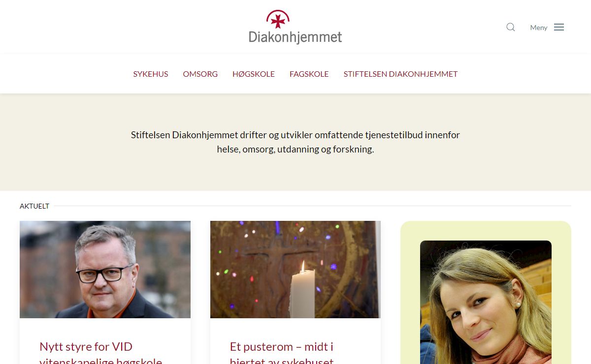This screenshot has width=591, height=364.
Task: Click the Diakonhjemmet cross logo
Action: point(278,19)
